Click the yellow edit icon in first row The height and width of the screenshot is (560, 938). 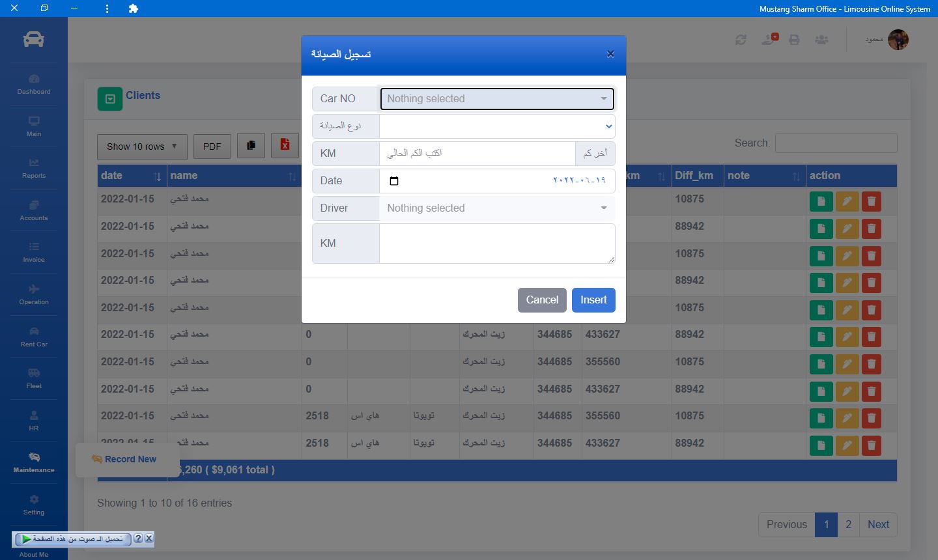click(846, 202)
